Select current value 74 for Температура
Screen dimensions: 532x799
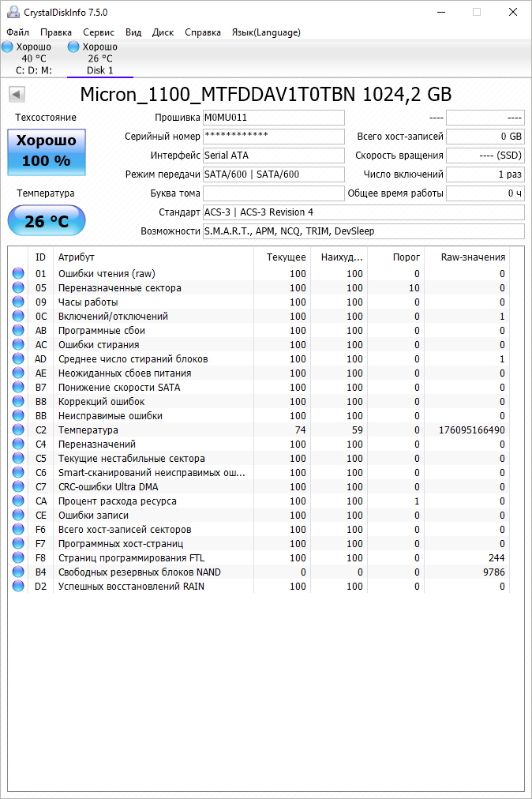(x=300, y=430)
